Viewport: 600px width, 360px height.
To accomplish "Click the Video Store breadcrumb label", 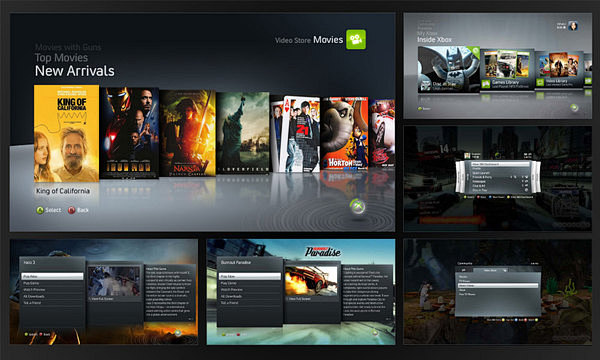I will tap(292, 40).
